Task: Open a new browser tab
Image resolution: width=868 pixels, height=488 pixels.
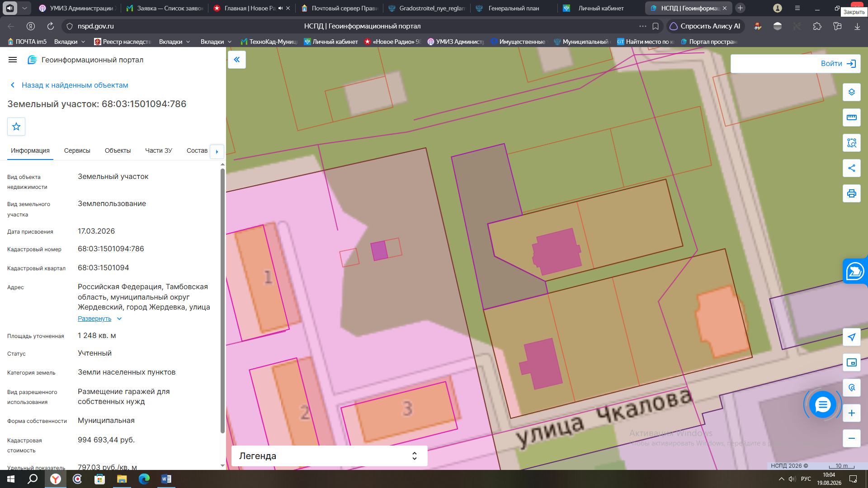Action: (x=740, y=8)
